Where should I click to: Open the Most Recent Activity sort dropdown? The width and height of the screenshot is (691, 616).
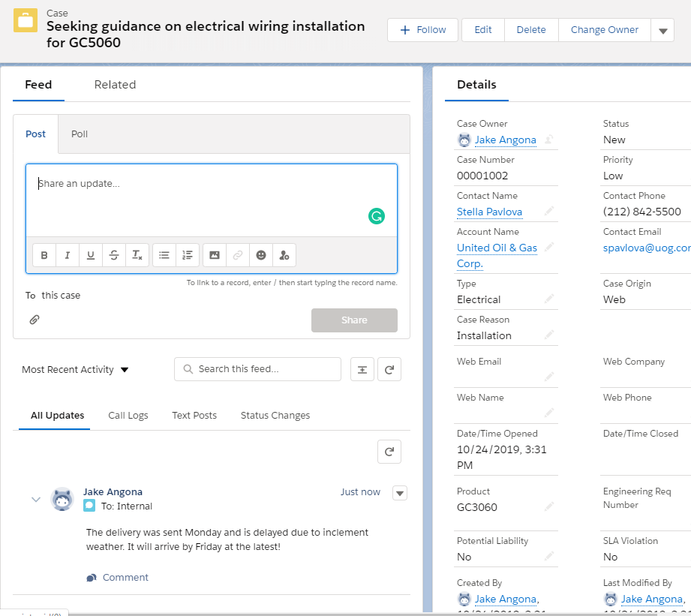[x=75, y=370]
